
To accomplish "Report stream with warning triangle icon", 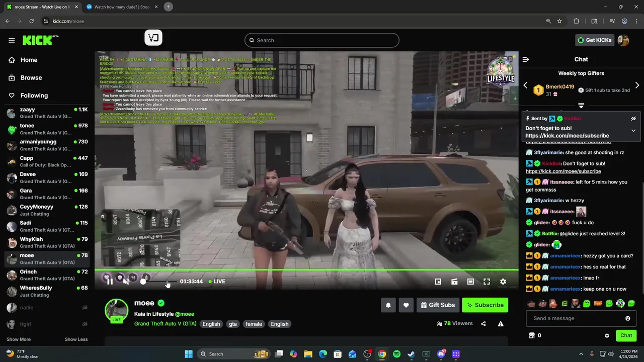I will click(x=501, y=324).
